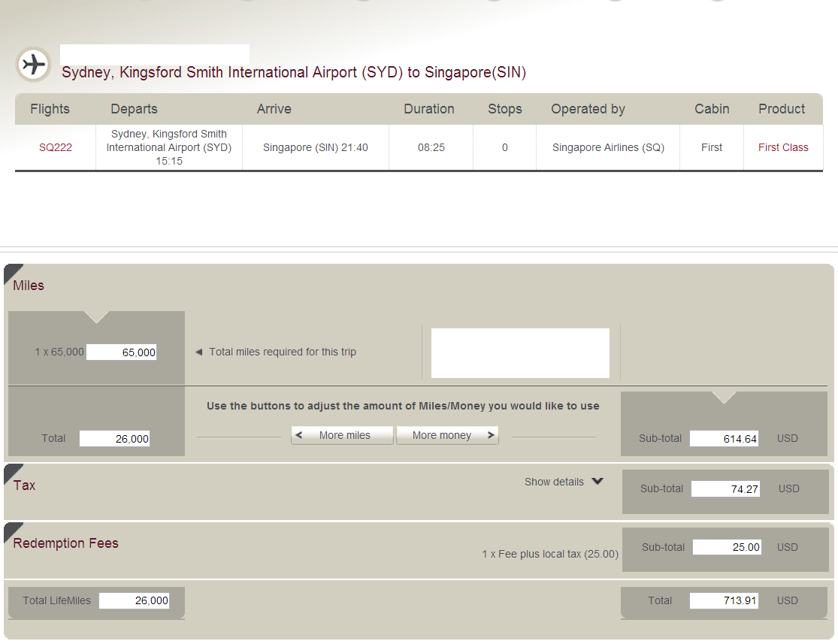Click the More miles button
838x644 pixels.
pyautogui.click(x=342, y=435)
